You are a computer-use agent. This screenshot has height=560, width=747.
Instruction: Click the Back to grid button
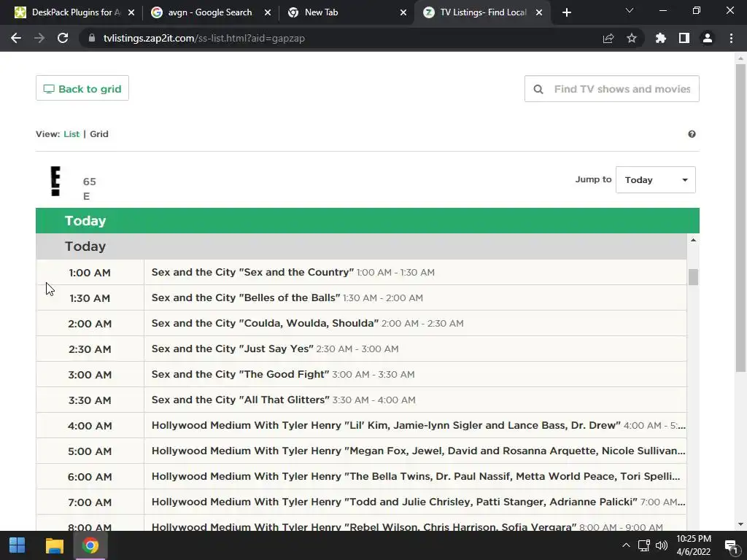click(x=82, y=88)
